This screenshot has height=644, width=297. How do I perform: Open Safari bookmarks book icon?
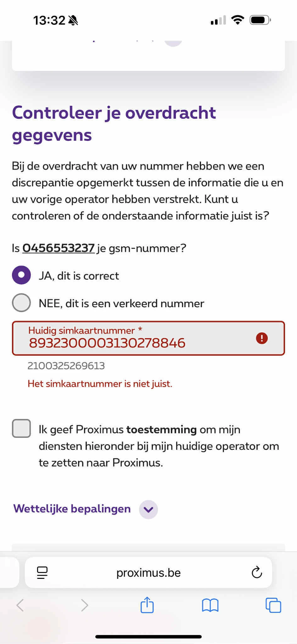210,605
